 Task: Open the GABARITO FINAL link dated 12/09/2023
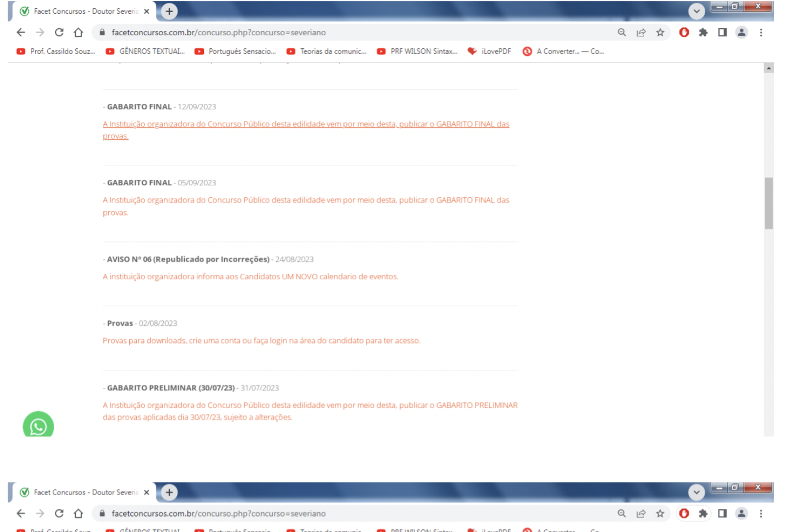click(x=306, y=124)
